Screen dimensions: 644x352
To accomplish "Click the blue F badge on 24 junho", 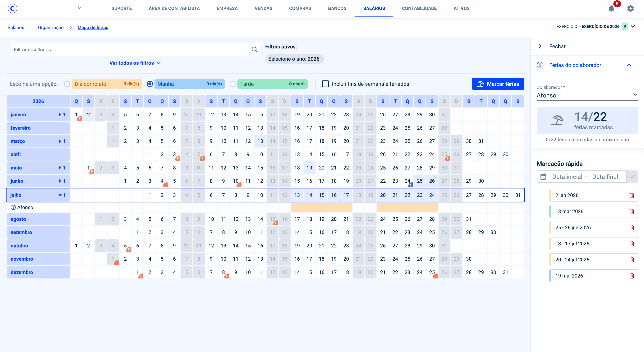I will pos(411,185).
